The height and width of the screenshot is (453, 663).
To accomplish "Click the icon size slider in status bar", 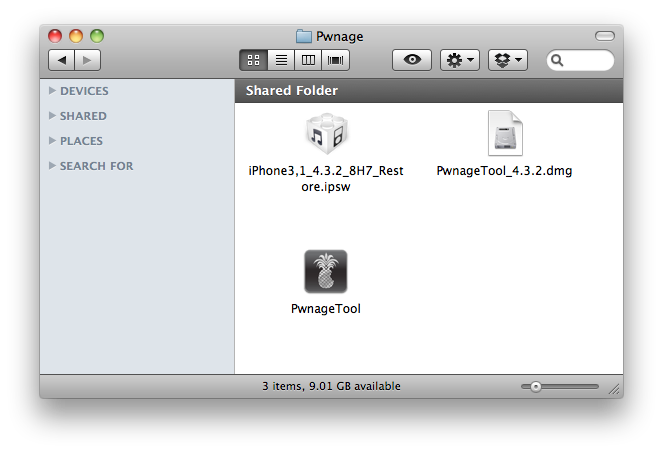I will point(560,387).
